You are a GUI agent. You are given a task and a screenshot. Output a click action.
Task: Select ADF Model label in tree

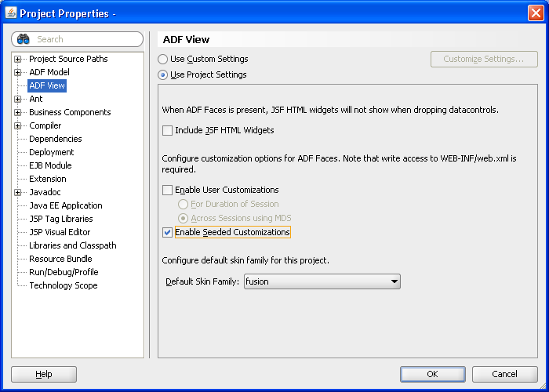[x=49, y=72]
